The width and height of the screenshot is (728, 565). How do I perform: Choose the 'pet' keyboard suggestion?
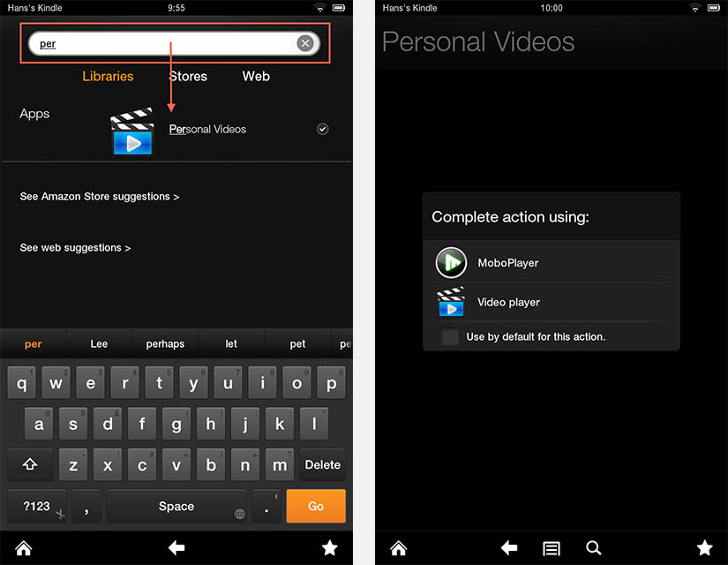pos(297,343)
